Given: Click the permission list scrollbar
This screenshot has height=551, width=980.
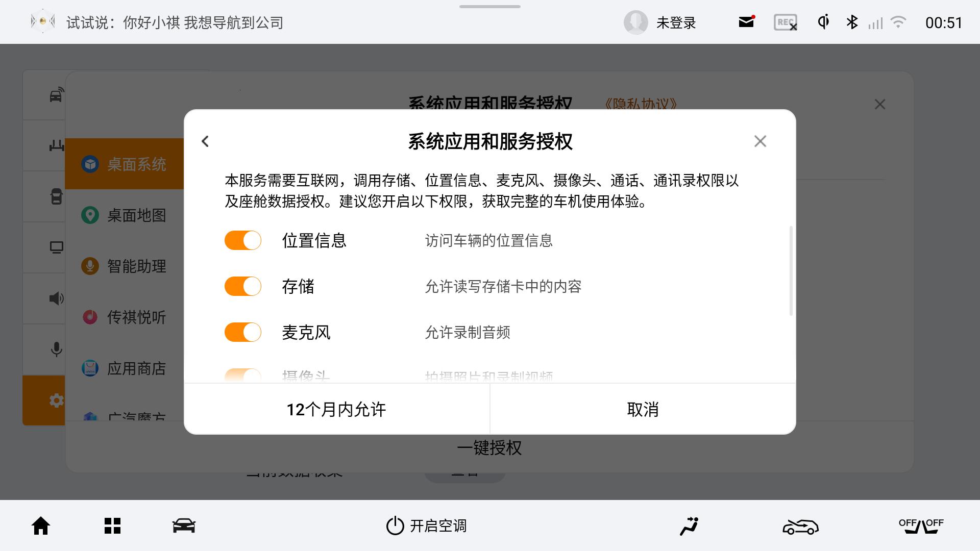Looking at the screenshot, I should point(791,270).
